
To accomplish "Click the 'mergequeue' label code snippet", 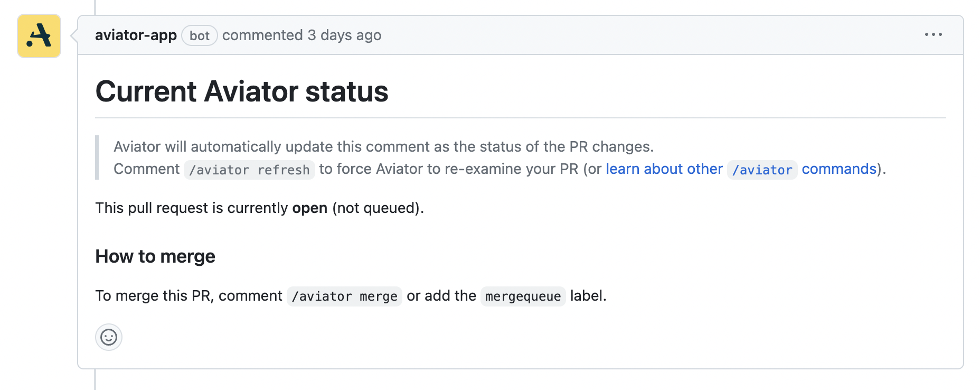I will (x=523, y=296).
